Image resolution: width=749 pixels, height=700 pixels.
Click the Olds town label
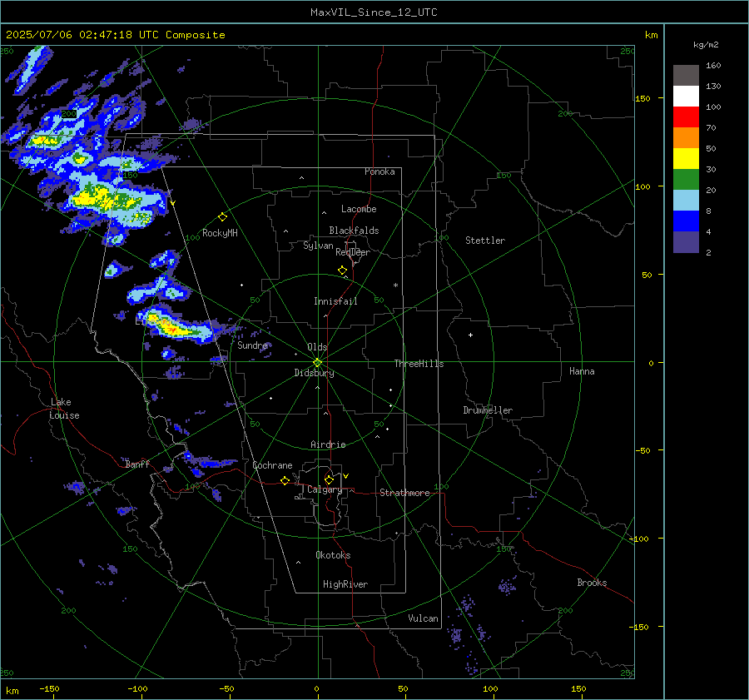(317, 347)
